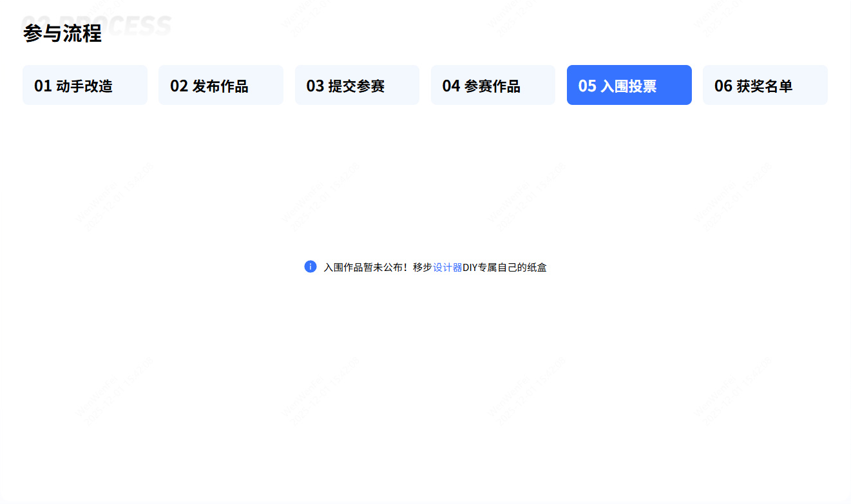Image resolution: width=851 pixels, height=504 pixels.
Task: Follow the 设计器 hyperlink
Action: [x=447, y=267]
